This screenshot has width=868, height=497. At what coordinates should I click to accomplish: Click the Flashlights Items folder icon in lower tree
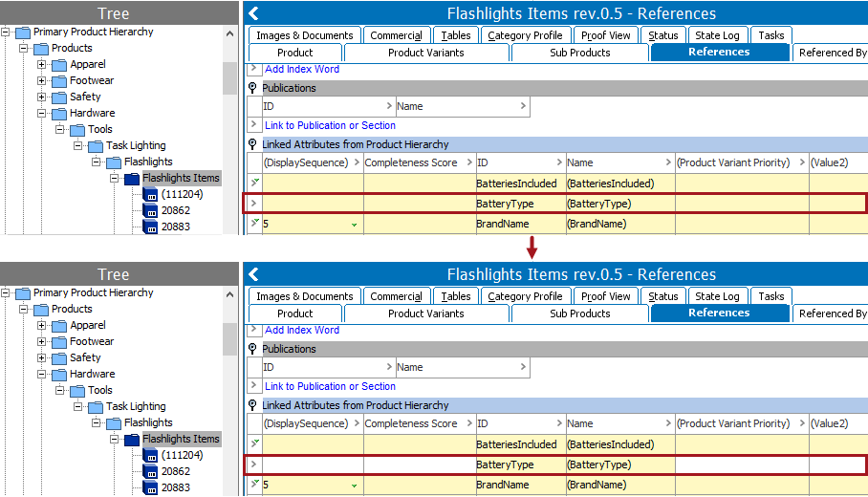pos(132,440)
